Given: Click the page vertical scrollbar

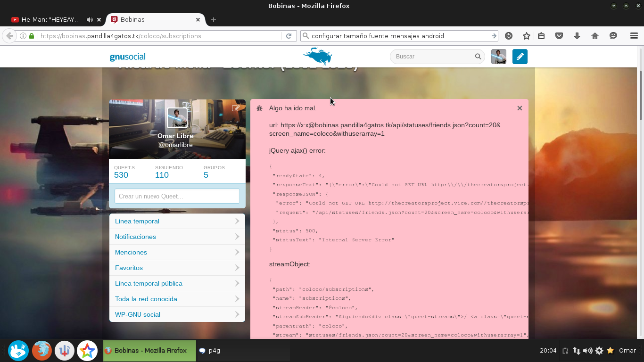Looking at the screenshot, I should [x=641, y=95].
